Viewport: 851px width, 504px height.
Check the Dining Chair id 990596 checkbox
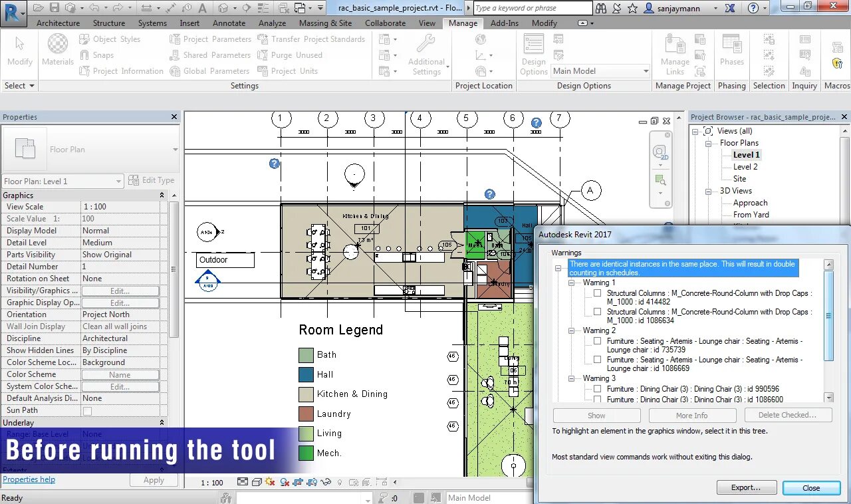[x=598, y=389]
